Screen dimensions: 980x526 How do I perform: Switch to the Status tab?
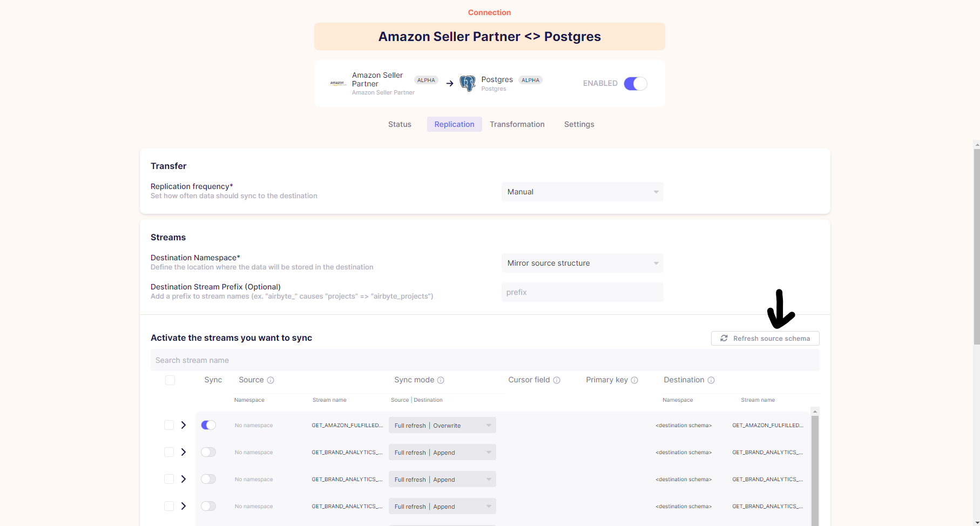pyautogui.click(x=400, y=124)
